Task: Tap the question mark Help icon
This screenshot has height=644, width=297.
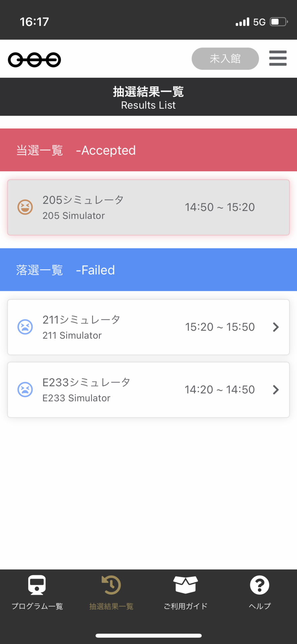Action: pos(259,585)
